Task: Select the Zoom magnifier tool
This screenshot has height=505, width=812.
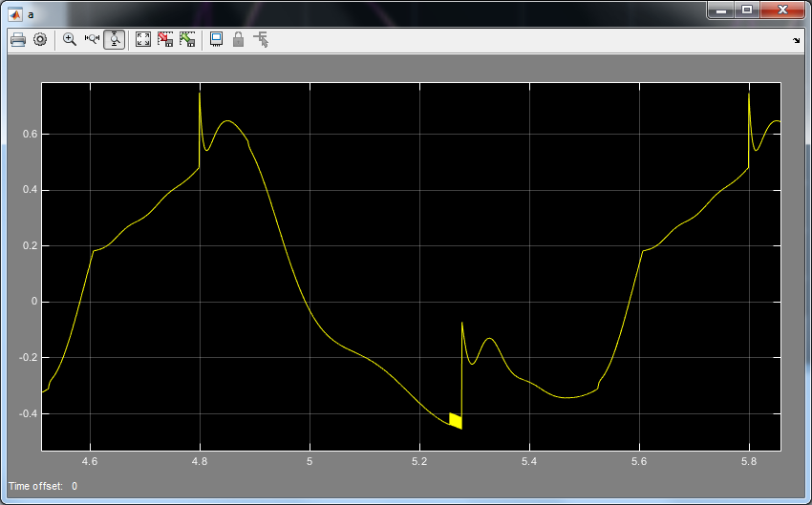Action: [70, 40]
